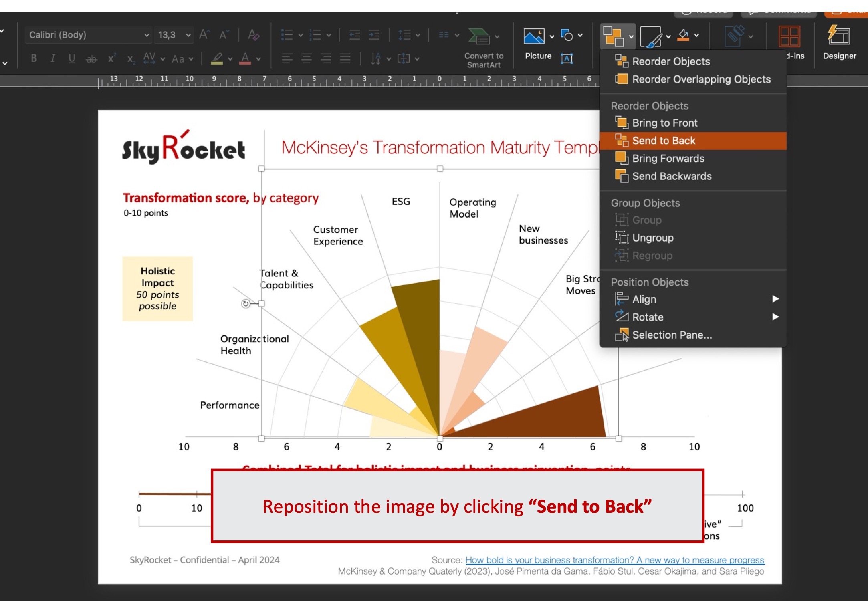This screenshot has height=601, width=868.
Task: Select the Holistic Impact yellow text box
Action: click(157, 288)
